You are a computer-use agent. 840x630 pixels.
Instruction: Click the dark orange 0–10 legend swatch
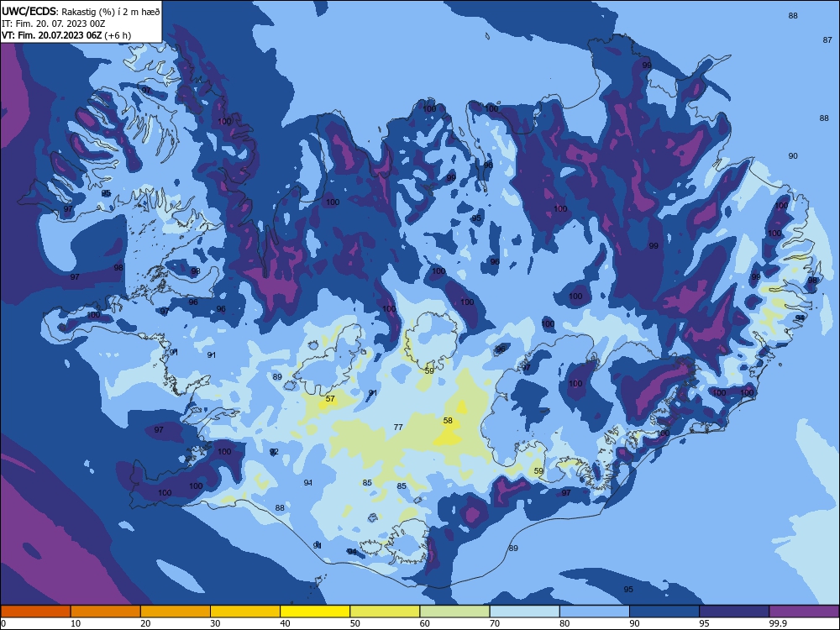pyautogui.click(x=35, y=612)
